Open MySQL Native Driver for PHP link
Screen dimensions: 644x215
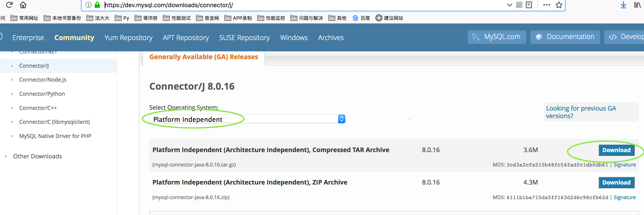pyautogui.click(x=55, y=136)
